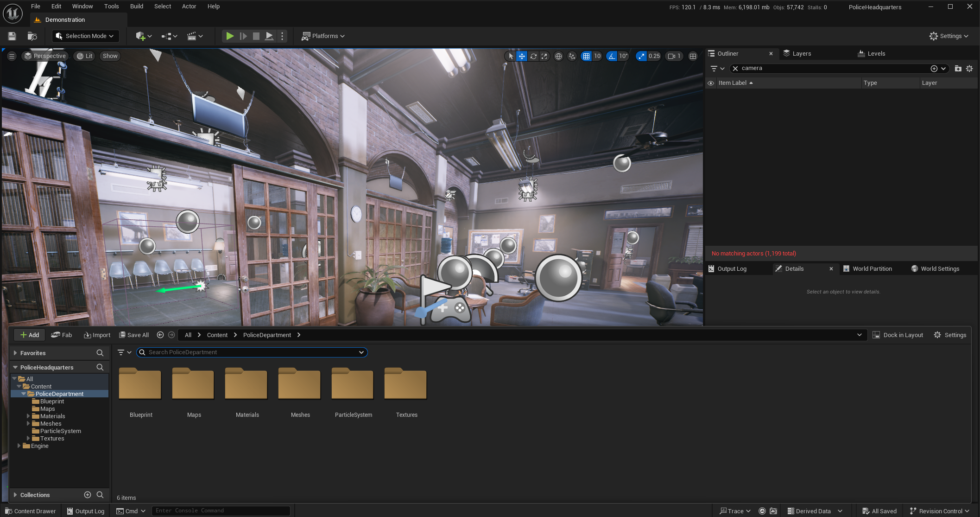Click the quick add actor icon

(x=141, y=36)
